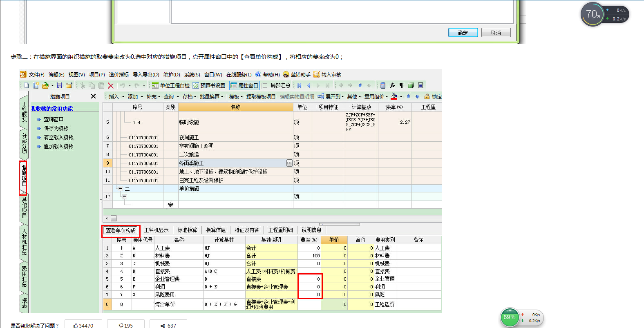Select the 二次搬运 row
The width and height of the screenshot is (644, 328).
point(273,154)
